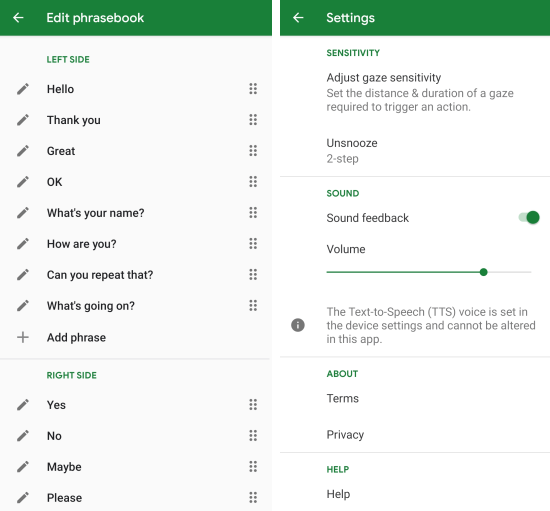This screenshot has height=511, width=550.
Task: Select the Please phrase text
Action: [65, 498]
